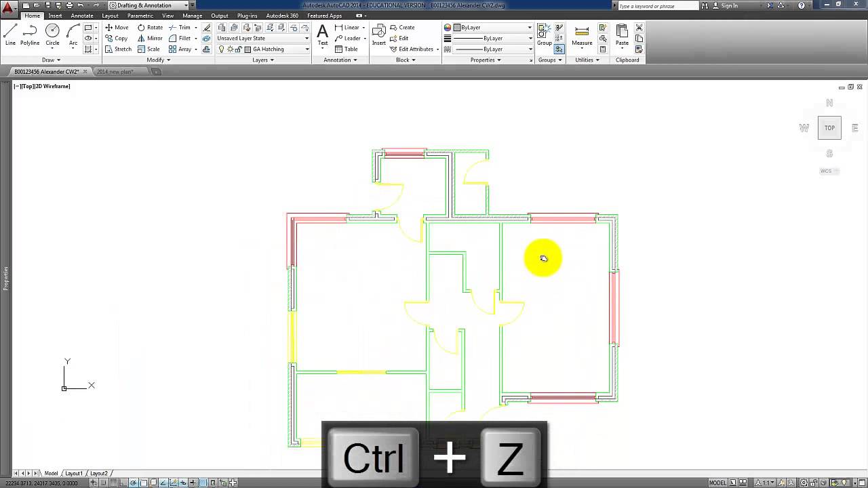Click the Rotate tool

[150, 28]
